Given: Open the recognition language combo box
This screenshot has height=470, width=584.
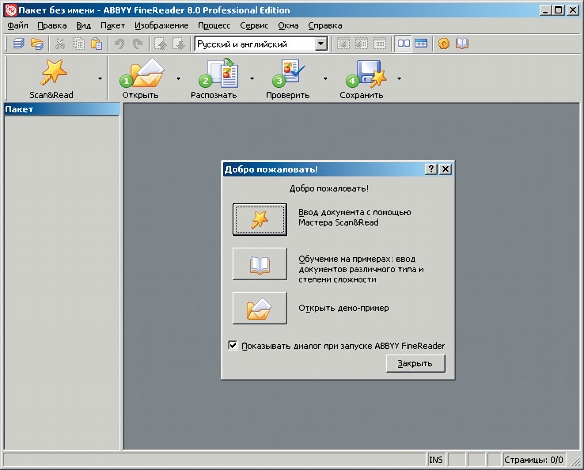Looking at the screenshot, I should point(261,44).
